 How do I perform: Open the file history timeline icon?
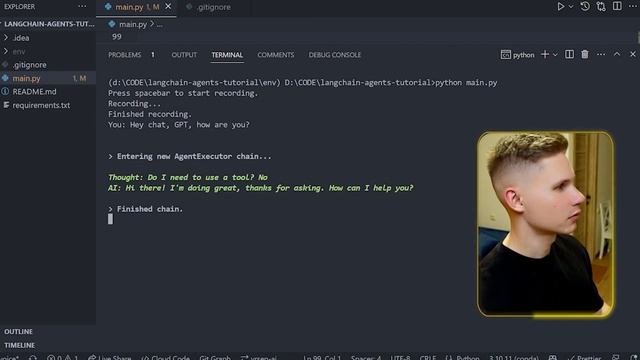(585, 6)
